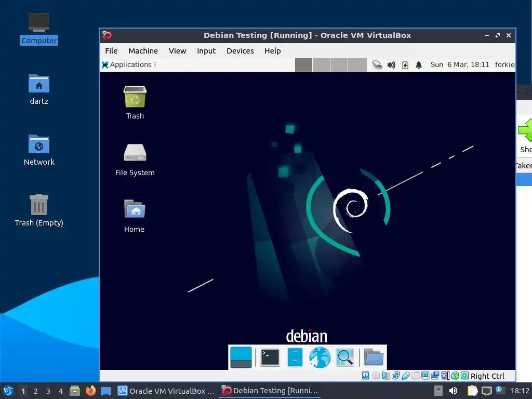Open the Machine menu
Screen dimensions: 532x399
point(143,51)
